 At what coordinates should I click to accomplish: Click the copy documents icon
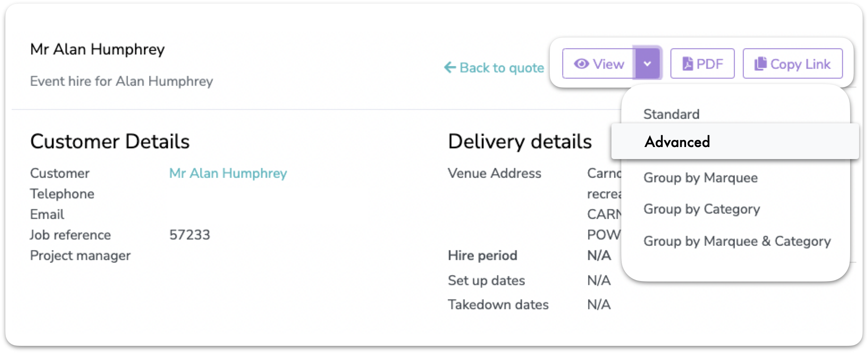pos(760,64)
